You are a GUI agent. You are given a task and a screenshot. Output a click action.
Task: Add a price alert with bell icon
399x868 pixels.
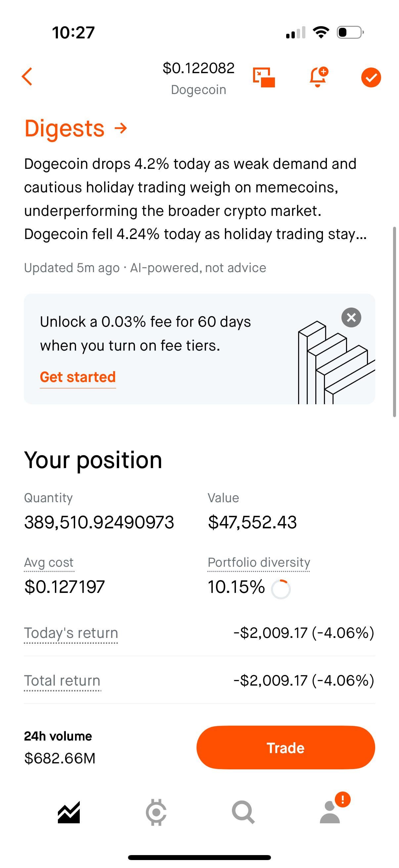pos(318,77)
